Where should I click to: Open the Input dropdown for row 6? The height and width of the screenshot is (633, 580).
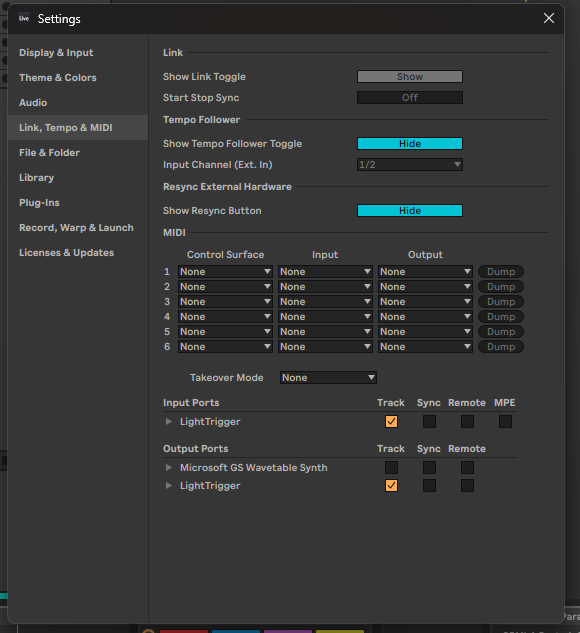coord(325,346)
